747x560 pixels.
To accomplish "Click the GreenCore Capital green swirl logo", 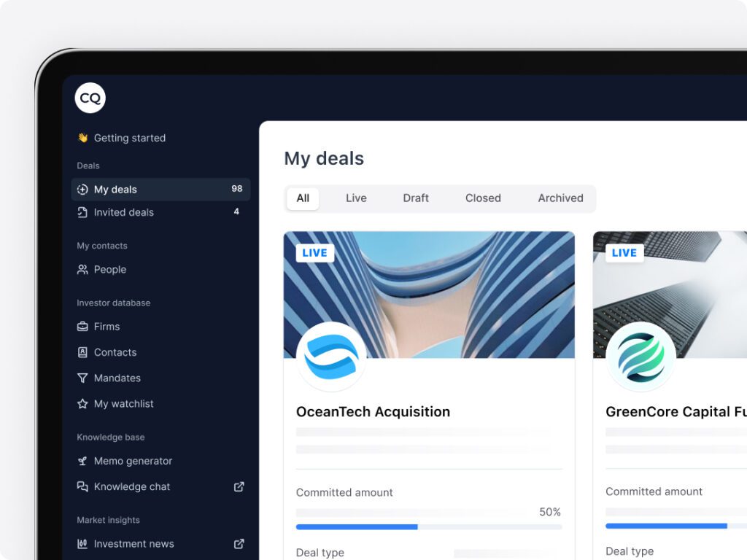I will click(x=640, y=357).
